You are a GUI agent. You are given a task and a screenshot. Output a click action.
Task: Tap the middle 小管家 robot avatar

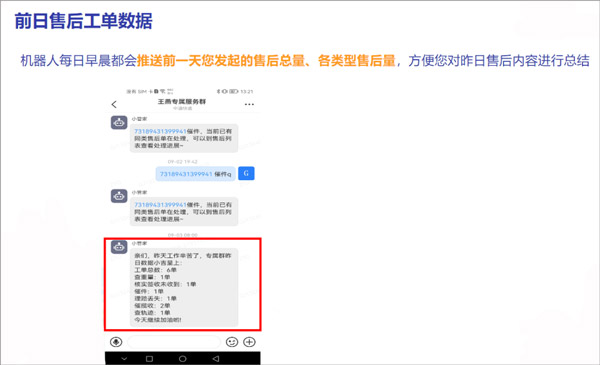click(119, 196)
